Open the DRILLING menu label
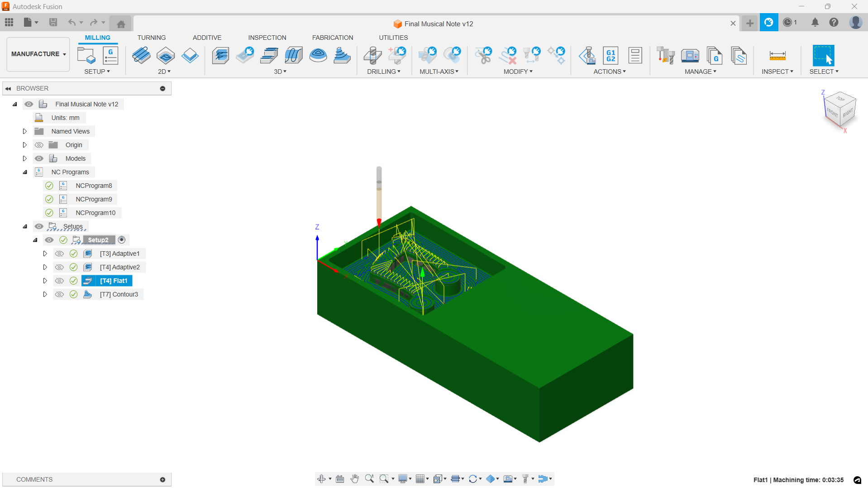This screenshot has width=868, height=488. [383, 72]
